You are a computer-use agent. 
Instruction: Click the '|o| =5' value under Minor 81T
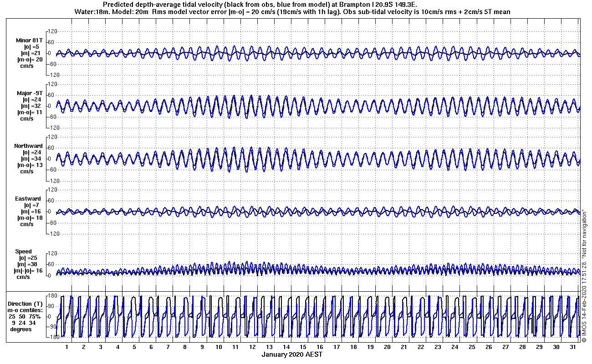click(x=32, y=46)
